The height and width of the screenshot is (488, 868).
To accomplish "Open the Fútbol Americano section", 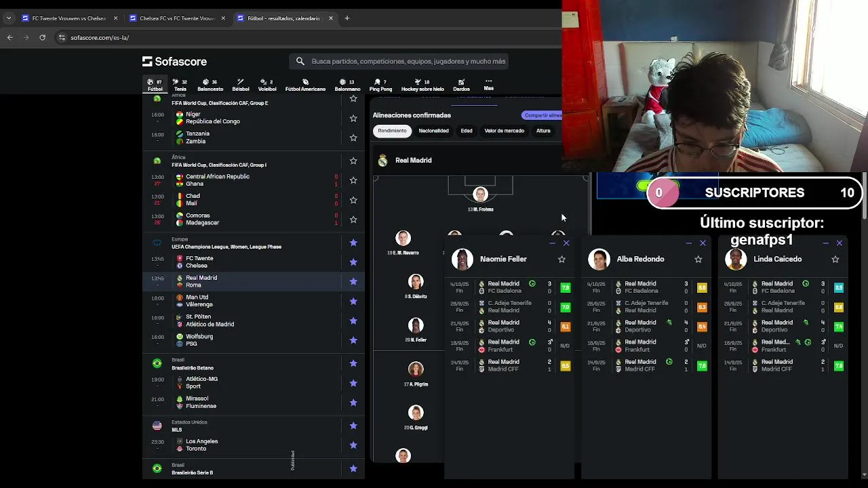I will tap(305, 85).
